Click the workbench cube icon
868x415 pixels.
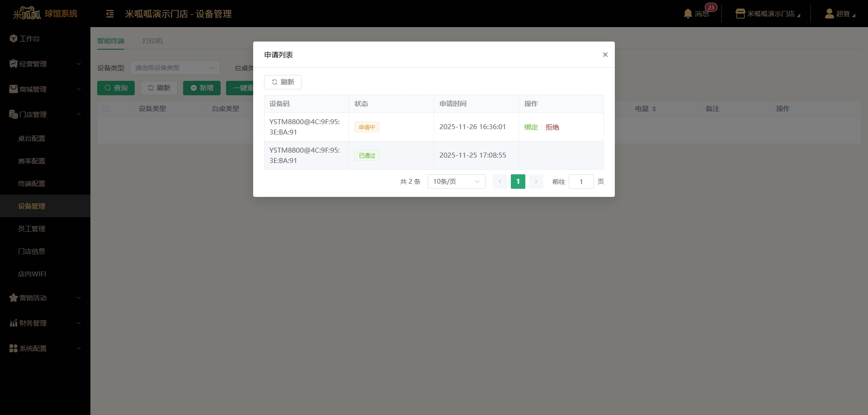pos(13,38)
